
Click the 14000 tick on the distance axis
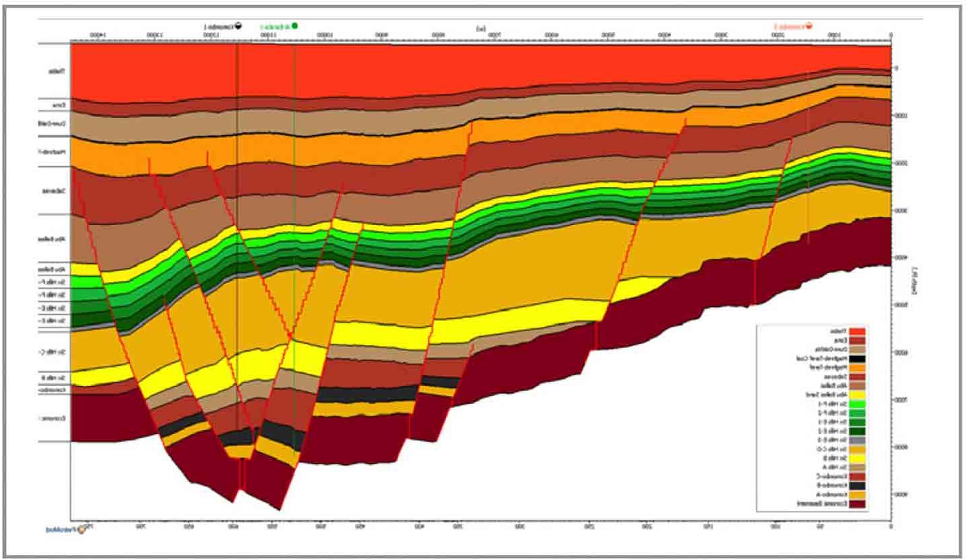point(97,33)
